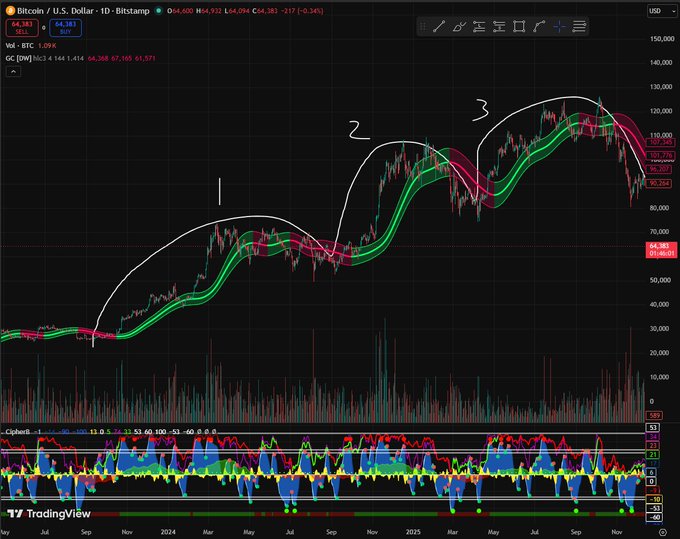This screenshot has width=680, height=539.
Task: Click the 101,776 indicator price label
Action: click(x=660, y=155)
